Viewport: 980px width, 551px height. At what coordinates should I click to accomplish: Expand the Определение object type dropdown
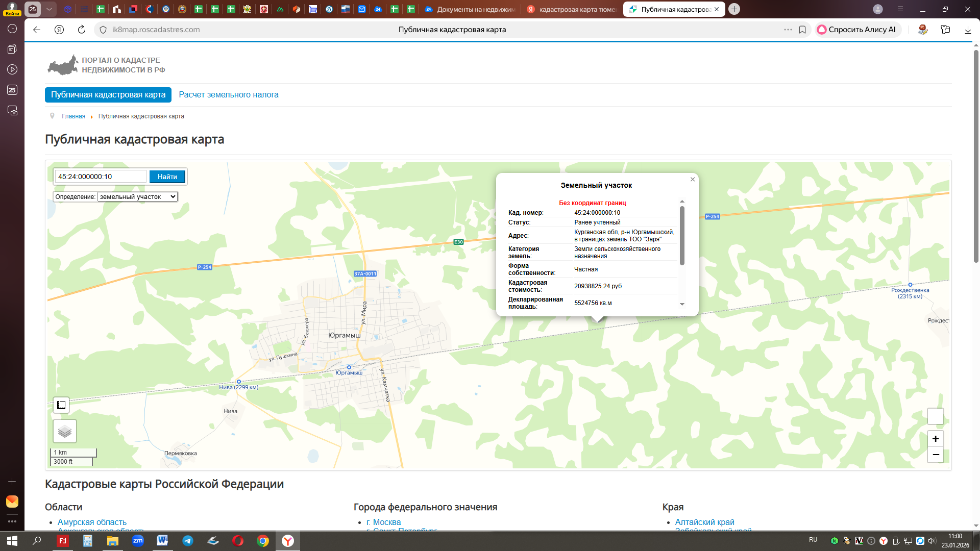point(137,196)
